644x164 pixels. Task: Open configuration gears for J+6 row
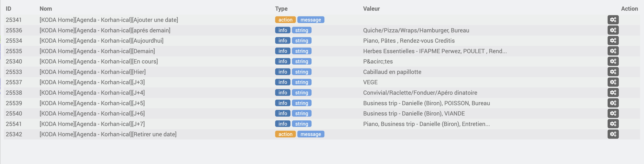[613, 113]
